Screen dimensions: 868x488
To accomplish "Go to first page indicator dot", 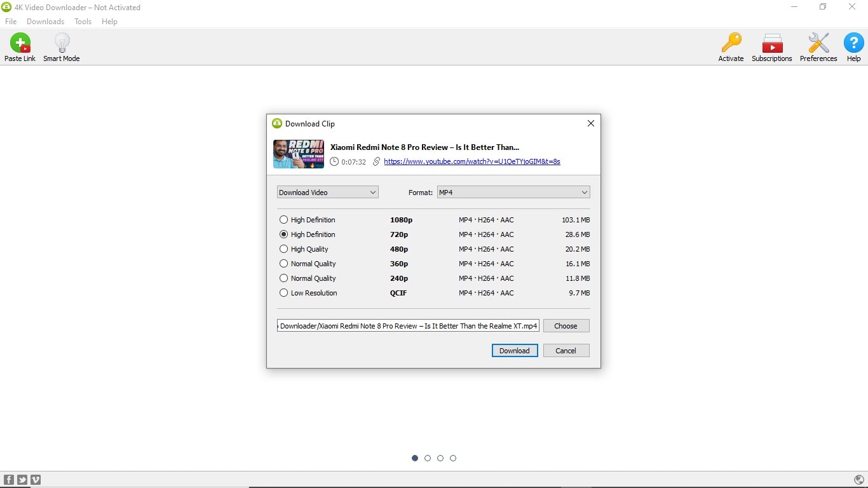I will coord(415,458).
